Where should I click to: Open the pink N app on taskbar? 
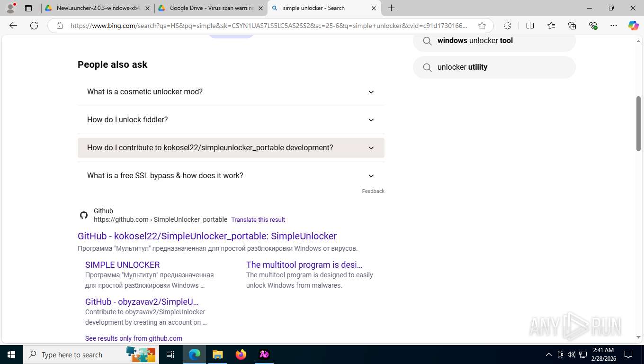(x=264, y=355)
